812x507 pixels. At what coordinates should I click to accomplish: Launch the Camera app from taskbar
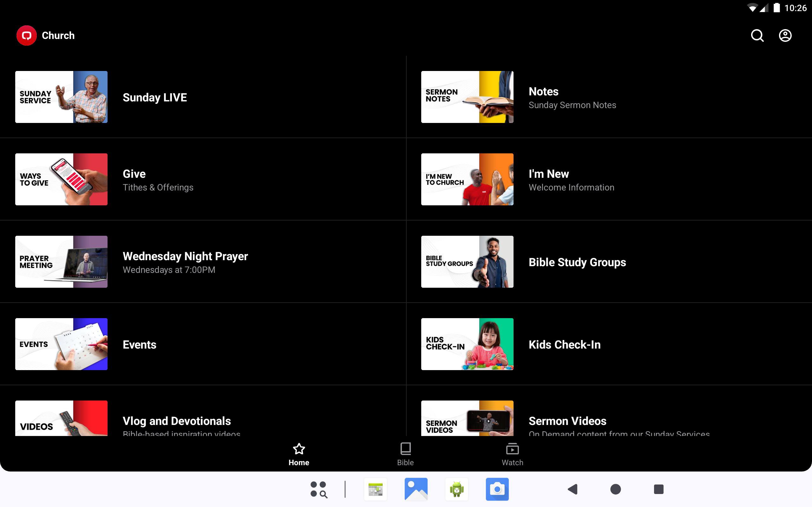click(497, 489)
